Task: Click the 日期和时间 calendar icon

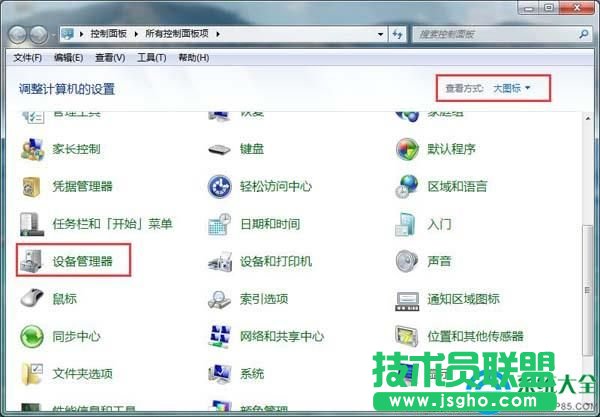Action: pos(219,224)
